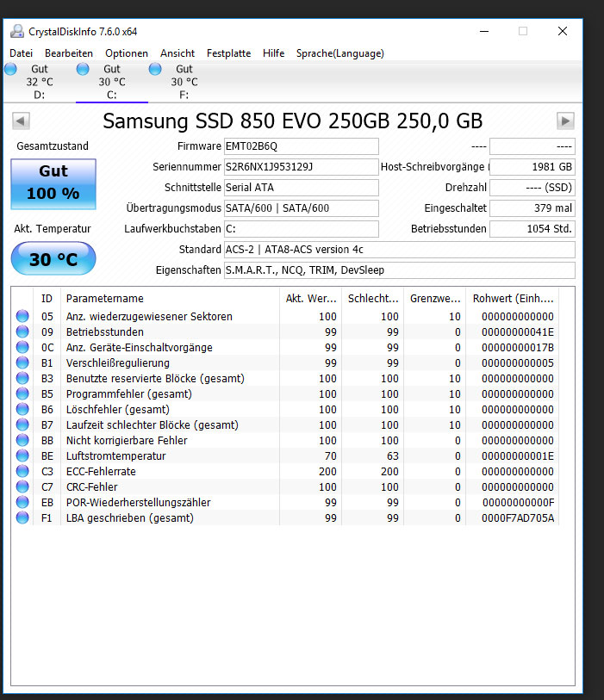
Task: Click ECC-Fehlerrate current value 200
Action: tap(327, 471)
